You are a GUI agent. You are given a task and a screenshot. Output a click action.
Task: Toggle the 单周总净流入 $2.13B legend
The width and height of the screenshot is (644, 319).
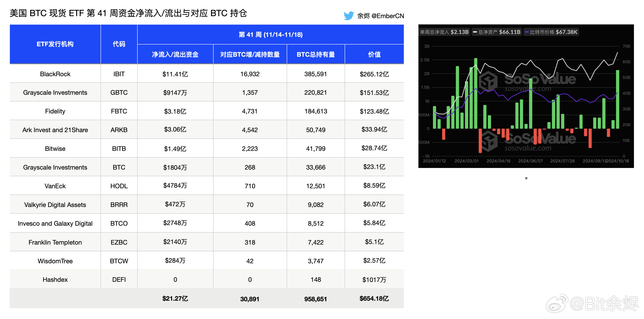tap(444, 32)
